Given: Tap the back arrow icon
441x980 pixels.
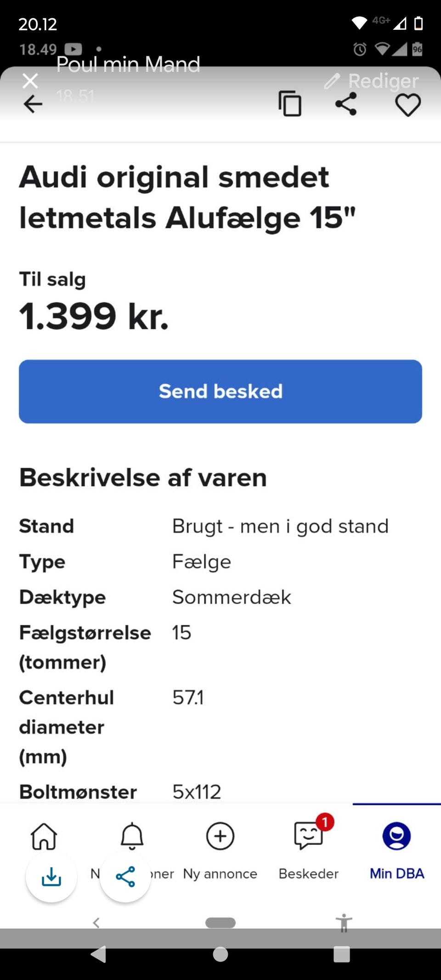Looking at the screenshot, I should [x=33, y=104].
